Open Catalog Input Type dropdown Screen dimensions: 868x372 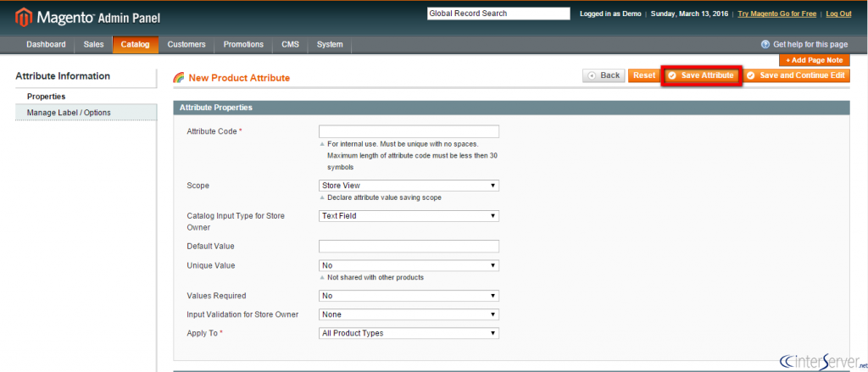pos(409,216)
